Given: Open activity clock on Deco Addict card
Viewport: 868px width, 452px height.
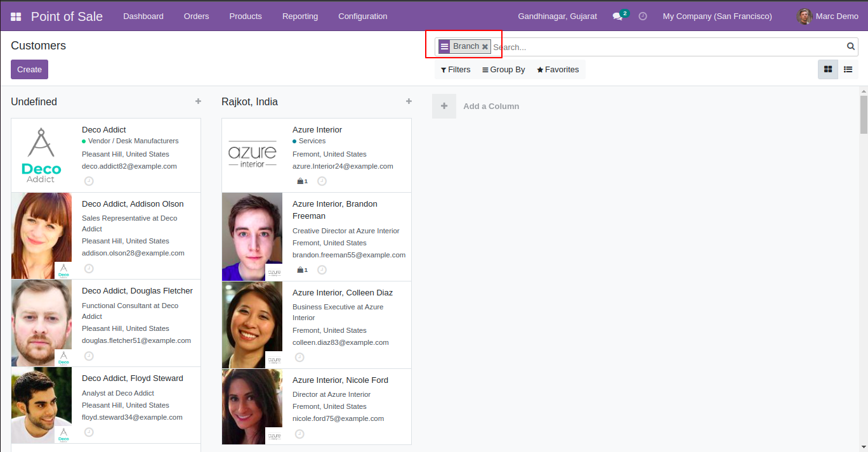Looking at the screenshot, I should 89,181.
